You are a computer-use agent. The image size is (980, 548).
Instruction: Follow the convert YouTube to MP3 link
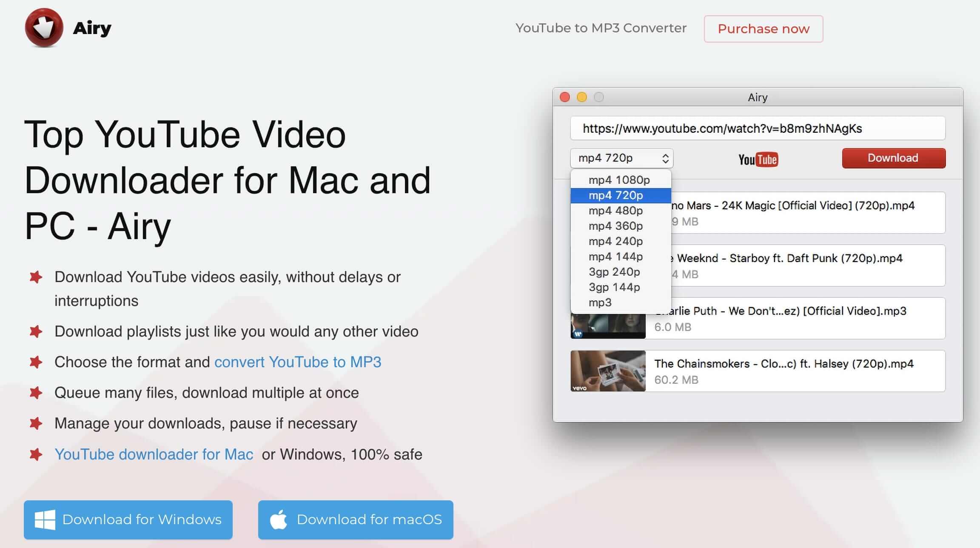click(298, 362)
